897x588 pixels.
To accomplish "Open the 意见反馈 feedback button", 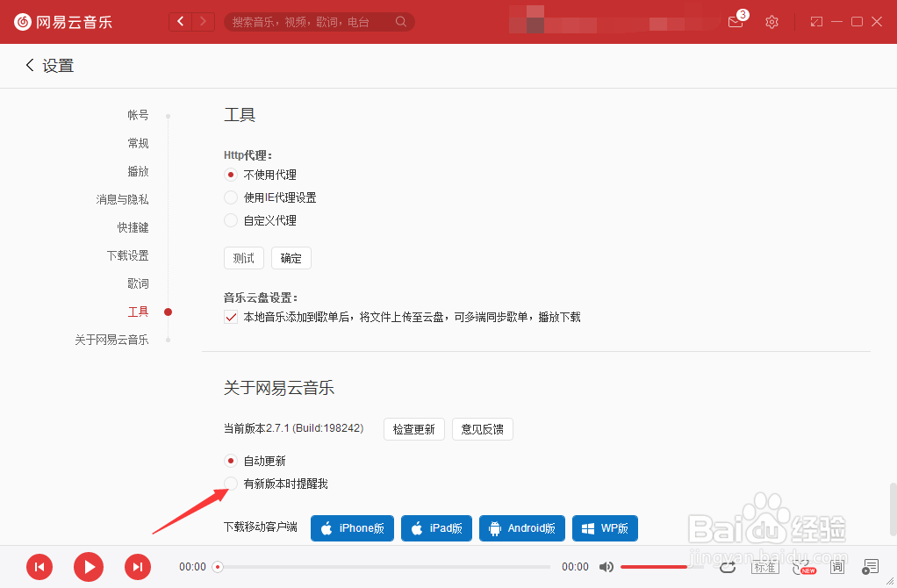I will pyautogui.click(x=482, y=429).
